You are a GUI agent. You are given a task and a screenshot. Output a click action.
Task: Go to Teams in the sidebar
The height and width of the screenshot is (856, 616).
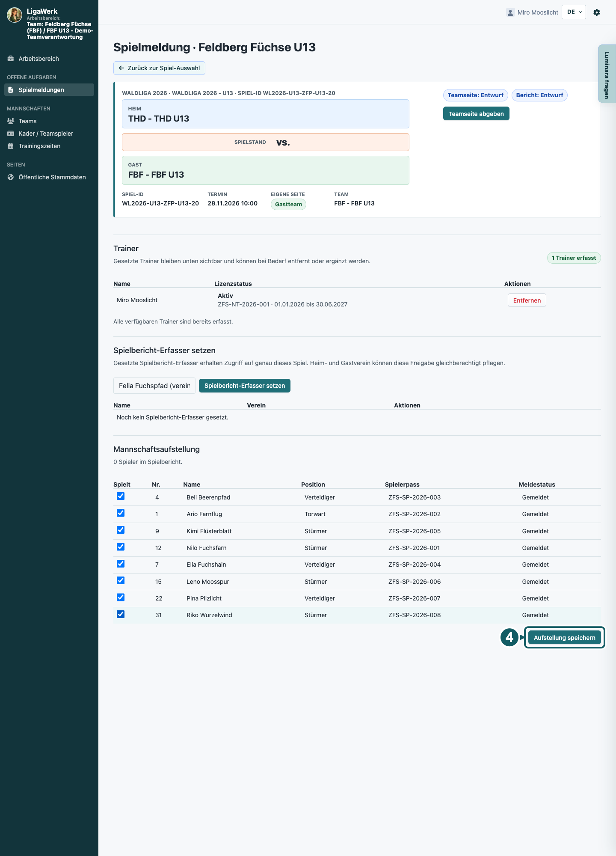click(x=49, y=121)
